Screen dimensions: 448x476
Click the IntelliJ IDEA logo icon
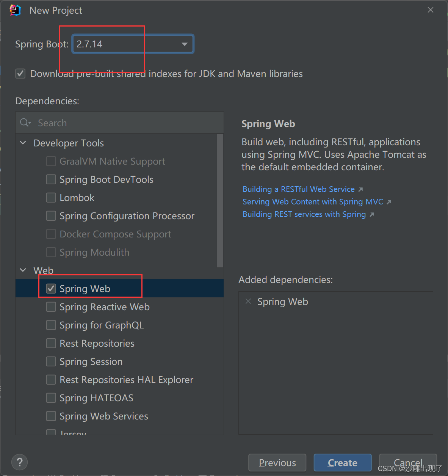coord(15,10)
